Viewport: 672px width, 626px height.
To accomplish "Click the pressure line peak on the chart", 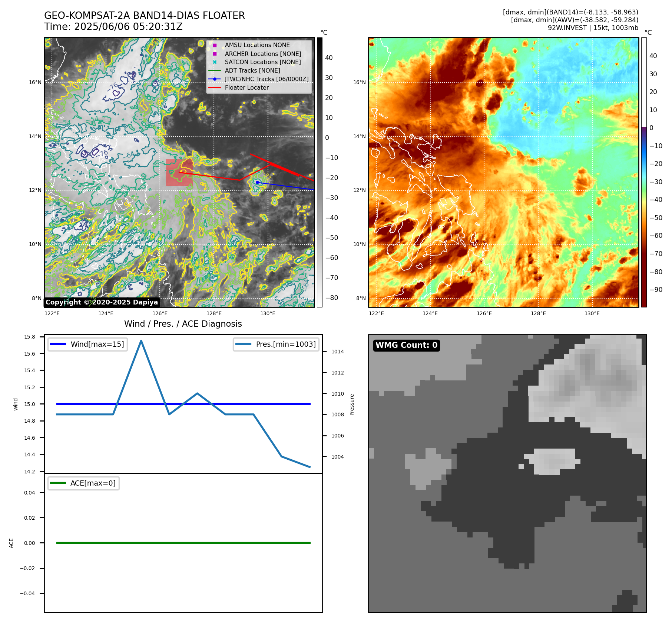I will (x=141, y=340).
